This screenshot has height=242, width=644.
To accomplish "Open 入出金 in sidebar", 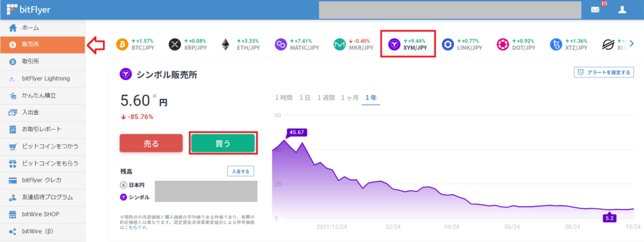I will (43, 112).
